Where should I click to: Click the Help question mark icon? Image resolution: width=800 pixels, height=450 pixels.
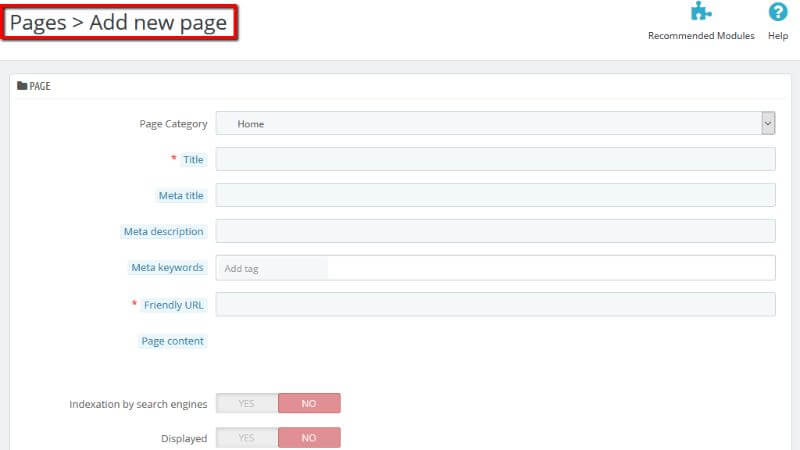click(778, 11)
